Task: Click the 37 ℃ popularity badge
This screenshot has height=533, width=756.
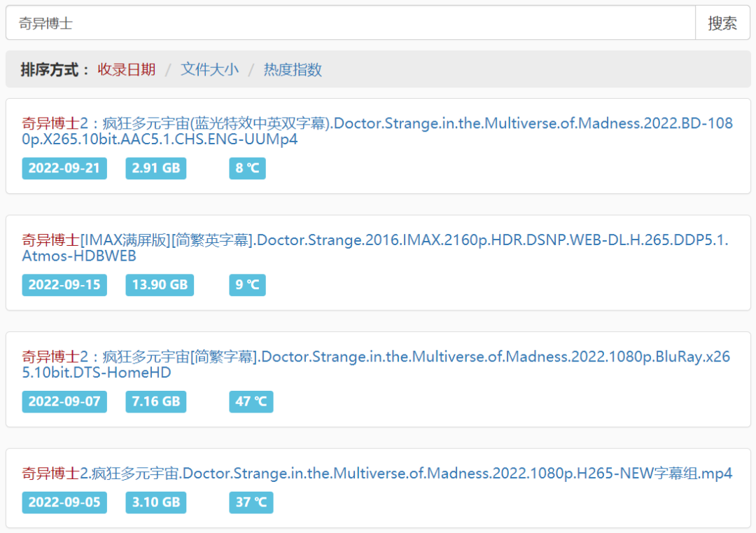Action: pyautogui.click(x=251, y=503)
